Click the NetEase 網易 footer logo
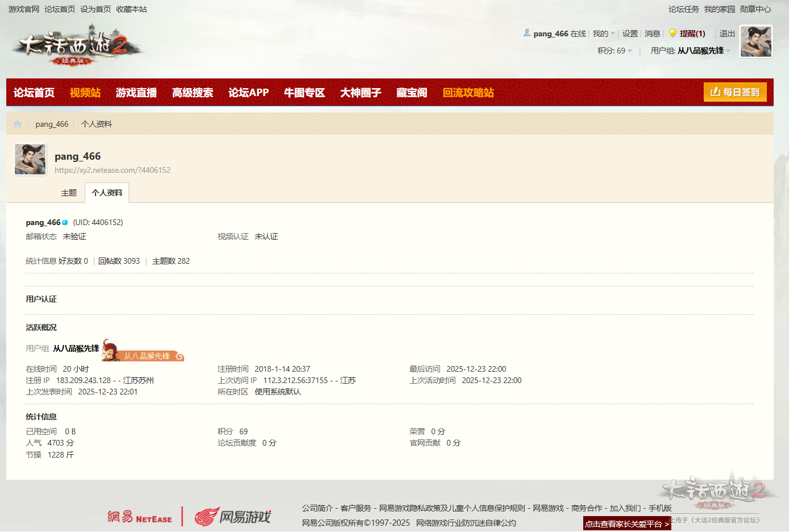 pos(140,517)
